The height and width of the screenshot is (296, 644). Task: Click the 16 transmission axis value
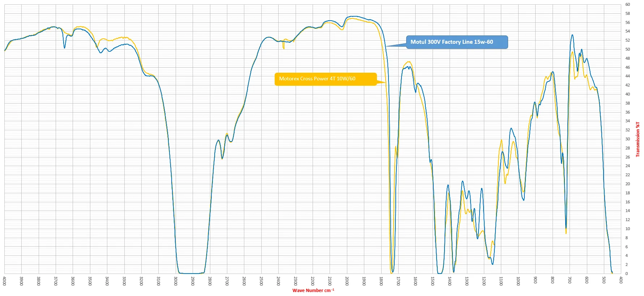[x=628, y=202]
